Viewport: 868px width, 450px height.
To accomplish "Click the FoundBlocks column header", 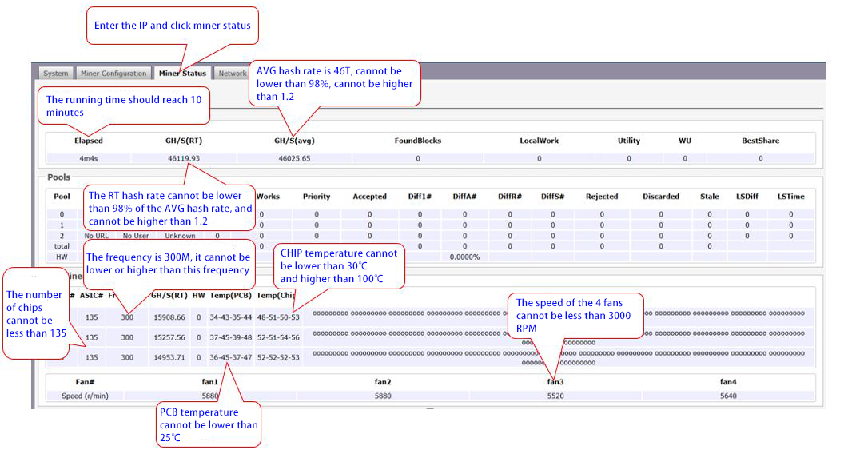I will point(417,141).
